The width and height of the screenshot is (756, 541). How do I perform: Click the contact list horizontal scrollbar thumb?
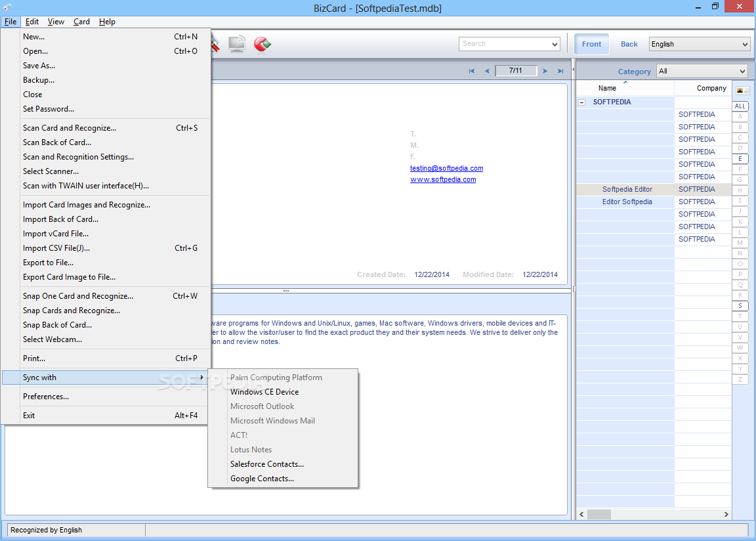pos(598,515)
